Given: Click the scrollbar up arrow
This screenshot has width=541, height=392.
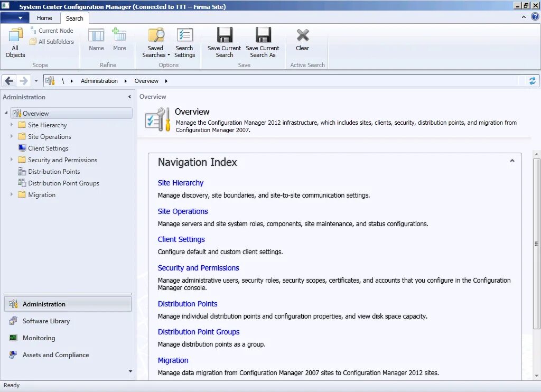Looking at the screenshot, I should click(537, 154).
